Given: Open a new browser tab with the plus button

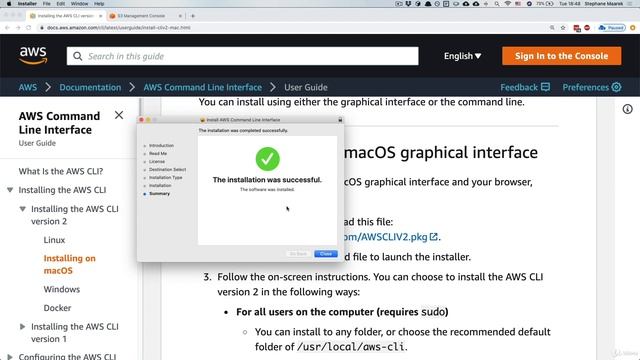Looking at the screenshot, I should coord(193,16).
